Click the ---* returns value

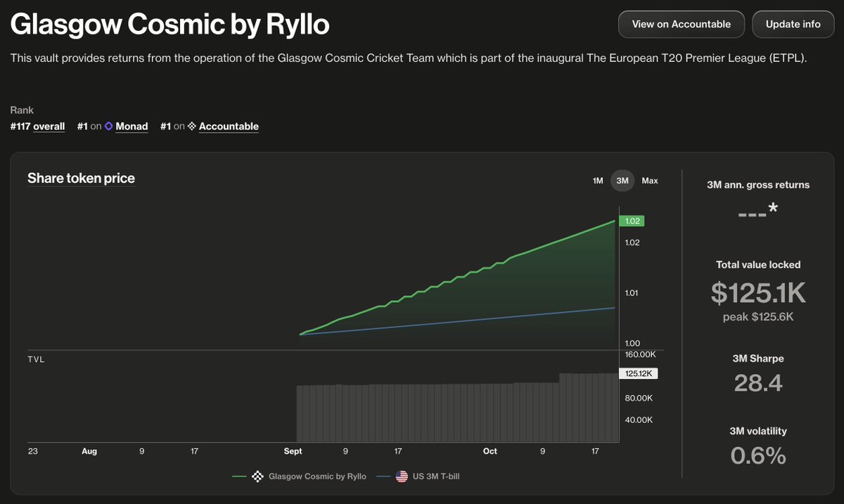[758, 210]
